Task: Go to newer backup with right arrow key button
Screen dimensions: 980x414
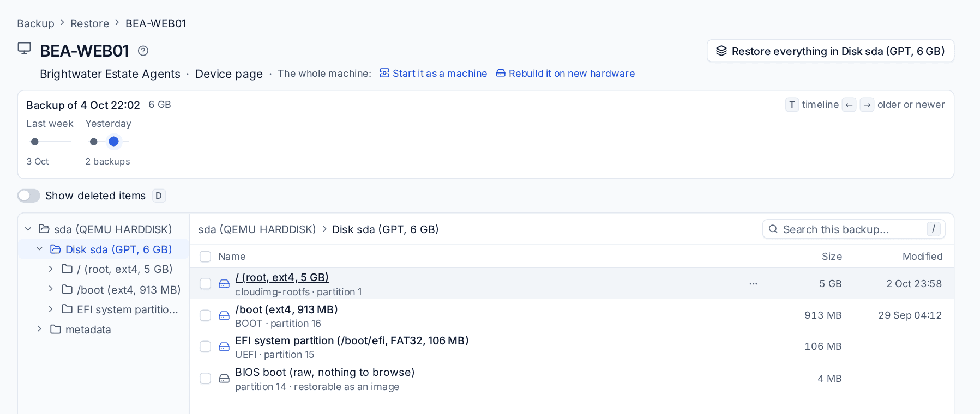Action: pos(867,105)
